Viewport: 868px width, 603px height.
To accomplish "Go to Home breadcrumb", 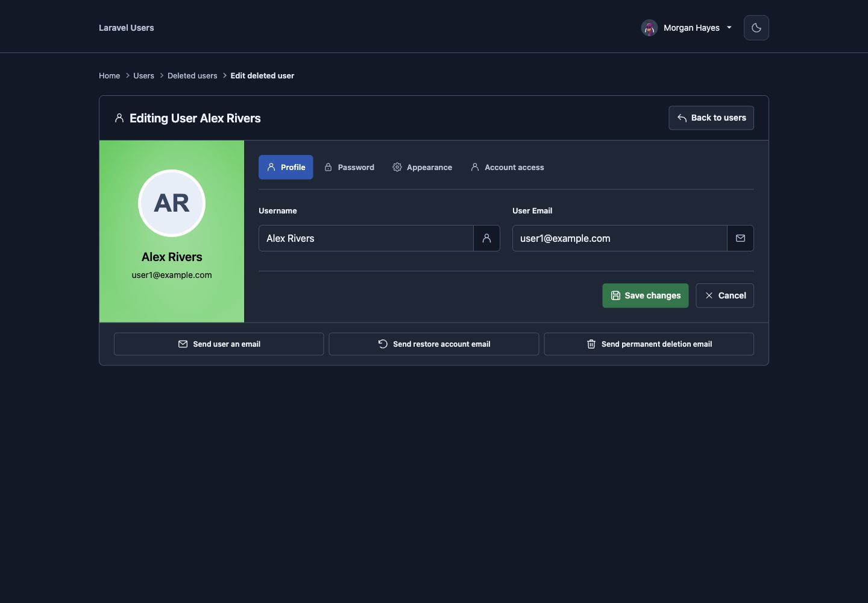I will pos(109,75).
